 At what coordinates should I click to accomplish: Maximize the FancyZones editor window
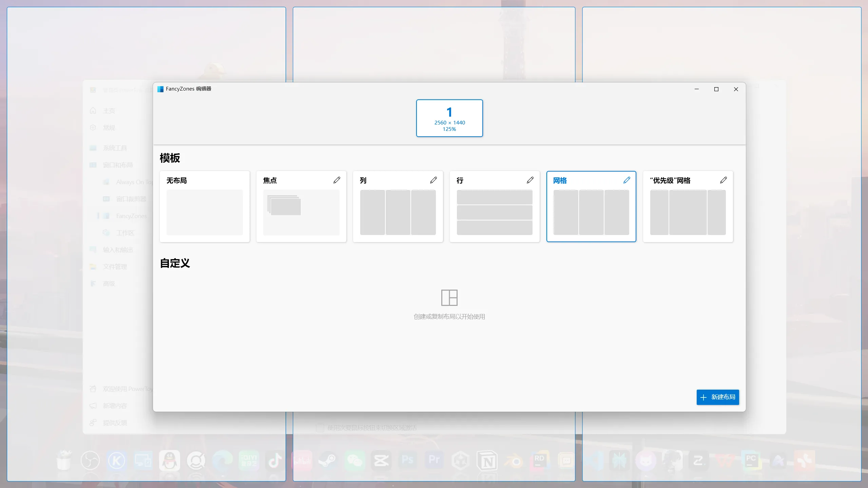[716, 89]
